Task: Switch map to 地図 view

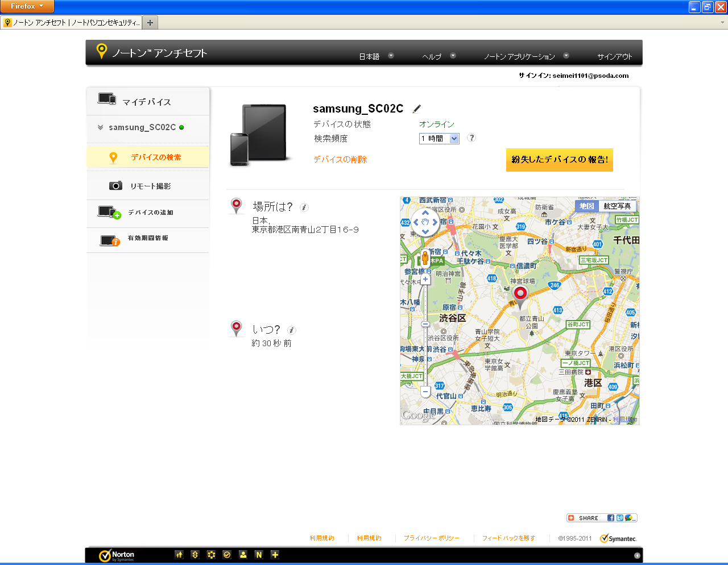Action: 587,206
